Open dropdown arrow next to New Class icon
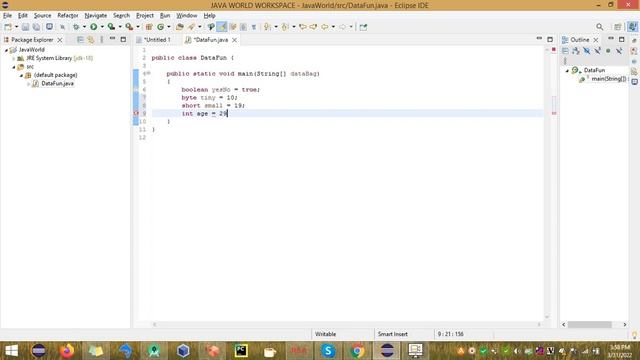 (169, 27)
